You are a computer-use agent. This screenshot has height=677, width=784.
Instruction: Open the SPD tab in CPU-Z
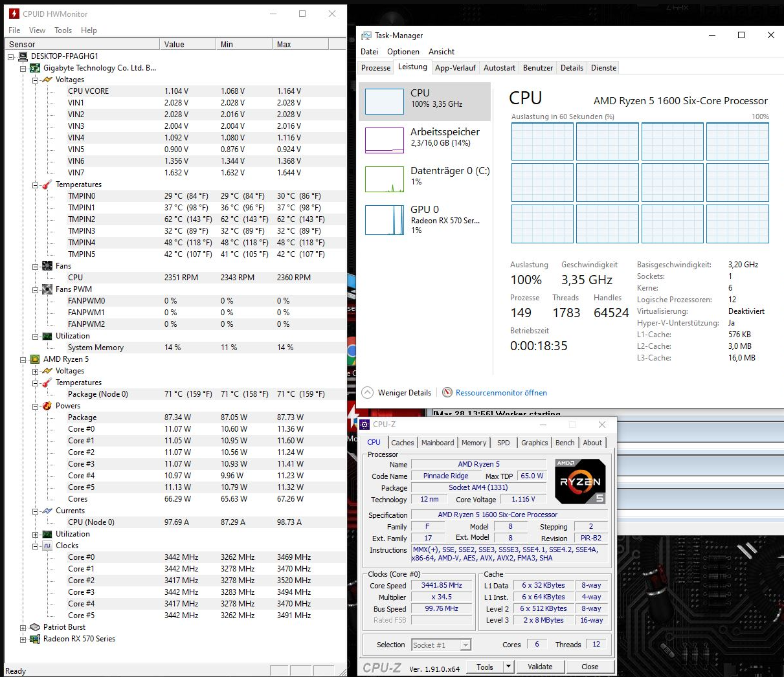tap(504, 443)
